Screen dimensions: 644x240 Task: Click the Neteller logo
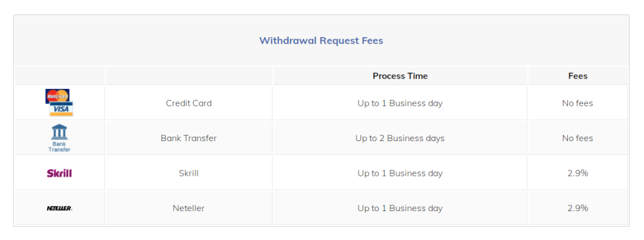(x=60, y=209)
